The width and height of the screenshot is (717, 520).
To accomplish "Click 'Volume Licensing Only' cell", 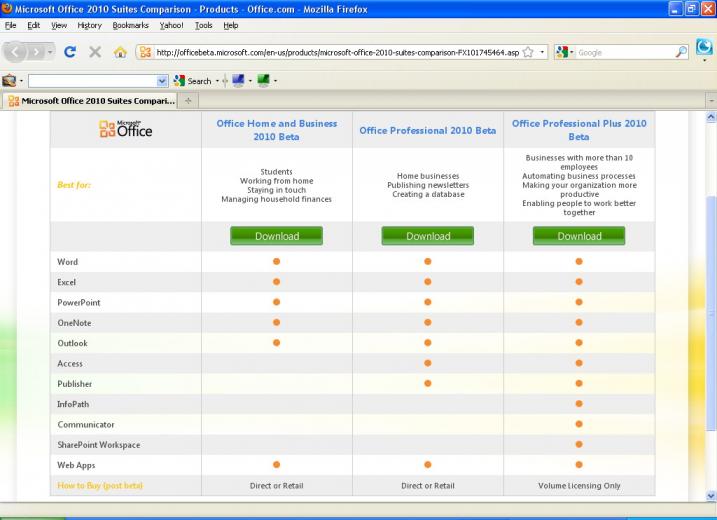I will tap(579, 486).
